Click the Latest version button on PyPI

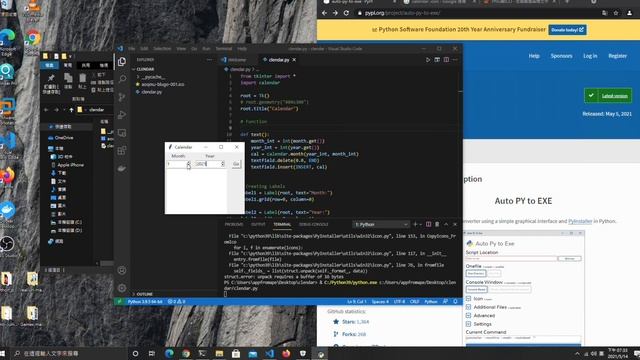click(x=608, y=96)
